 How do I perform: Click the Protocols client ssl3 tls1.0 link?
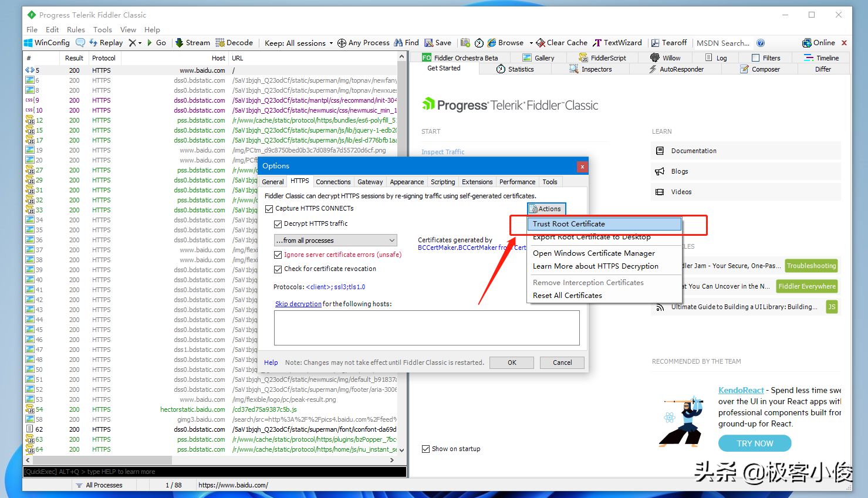click(336, 287)
